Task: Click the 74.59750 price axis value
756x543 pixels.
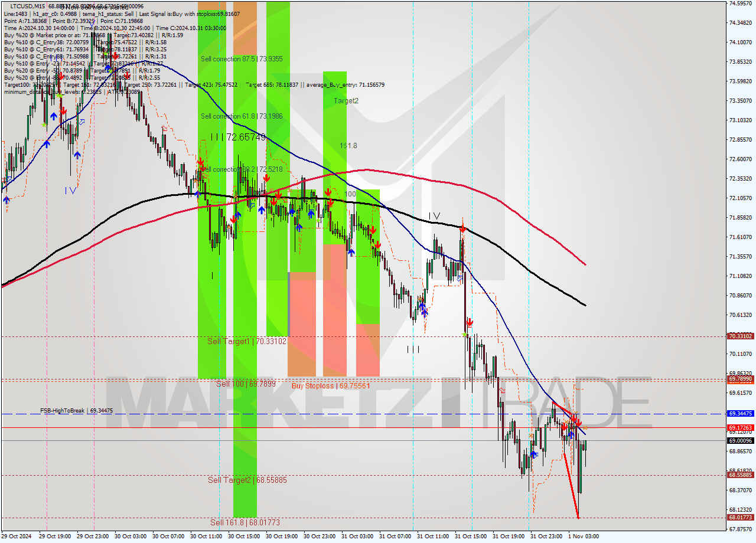Action: coord(740,3)
